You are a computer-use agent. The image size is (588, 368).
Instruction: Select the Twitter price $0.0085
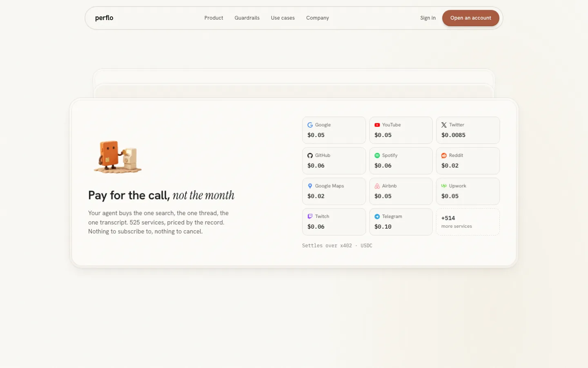[x=453, y=135]
